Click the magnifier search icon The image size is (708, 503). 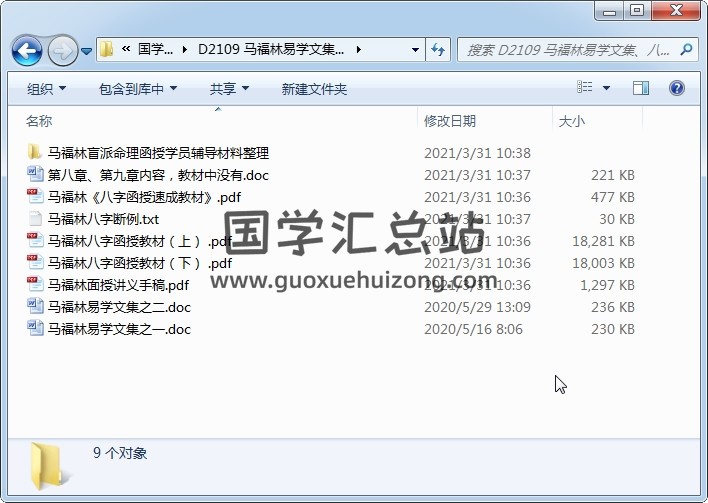coord(686,49)
